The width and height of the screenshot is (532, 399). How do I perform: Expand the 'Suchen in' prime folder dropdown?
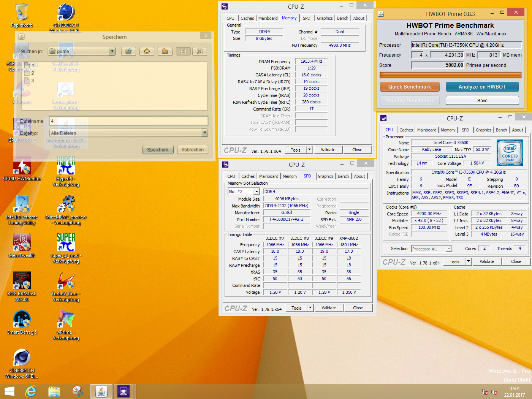[112, 51]
